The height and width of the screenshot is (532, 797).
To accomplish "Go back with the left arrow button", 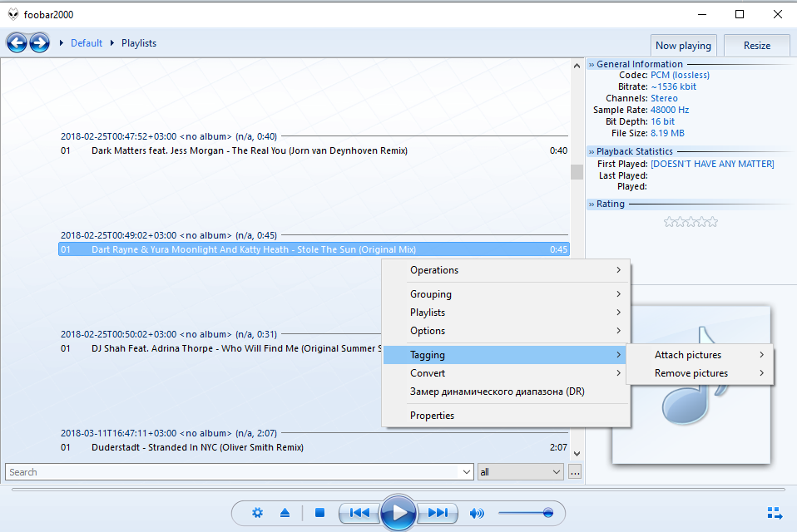I will click(17, 43).
